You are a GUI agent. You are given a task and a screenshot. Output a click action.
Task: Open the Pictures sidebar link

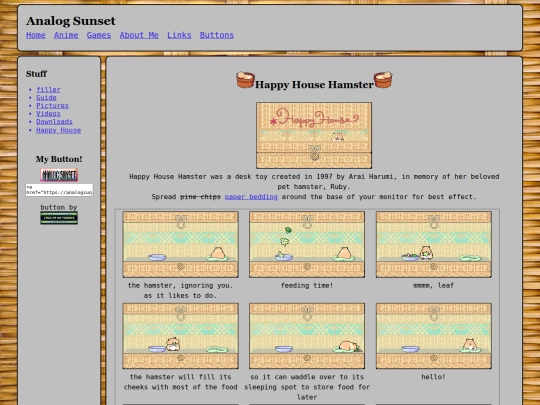point(52,105)
